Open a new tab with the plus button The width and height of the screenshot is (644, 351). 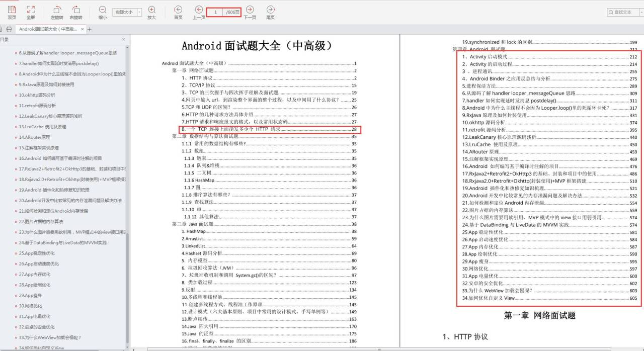pyautogui.click(x=90, y=29)
